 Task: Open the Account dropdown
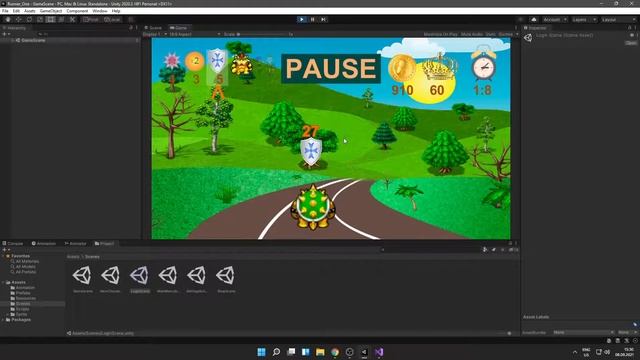coord(554,20)
